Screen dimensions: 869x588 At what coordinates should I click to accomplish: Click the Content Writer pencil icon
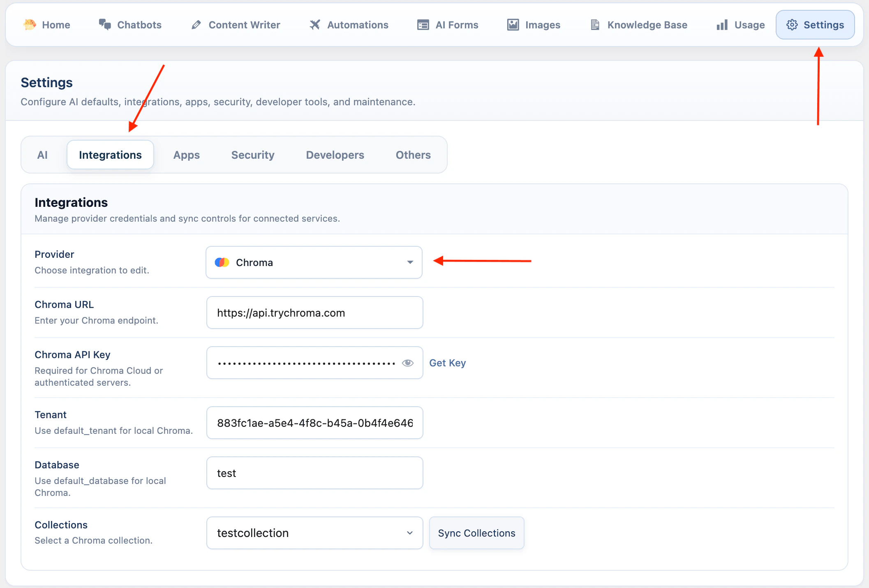(196, 25)
